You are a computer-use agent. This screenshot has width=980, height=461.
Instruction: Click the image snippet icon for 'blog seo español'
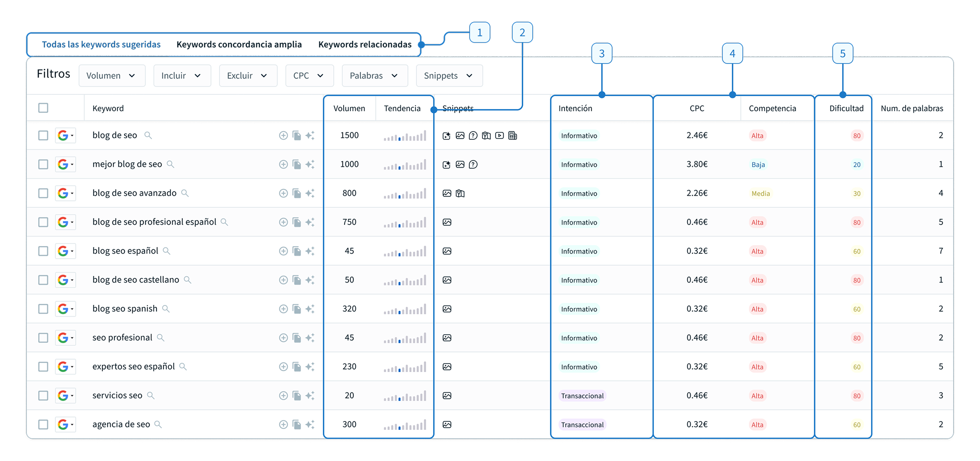coord(446,251)
